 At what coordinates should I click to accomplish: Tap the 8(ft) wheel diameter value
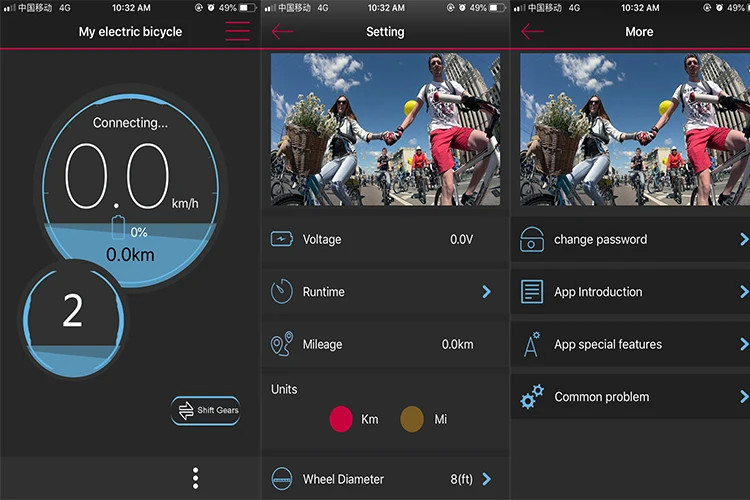coord(461,479)
